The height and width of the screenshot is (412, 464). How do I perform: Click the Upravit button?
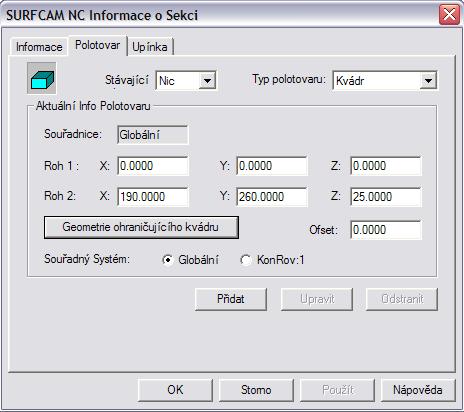tap(317, 299)
